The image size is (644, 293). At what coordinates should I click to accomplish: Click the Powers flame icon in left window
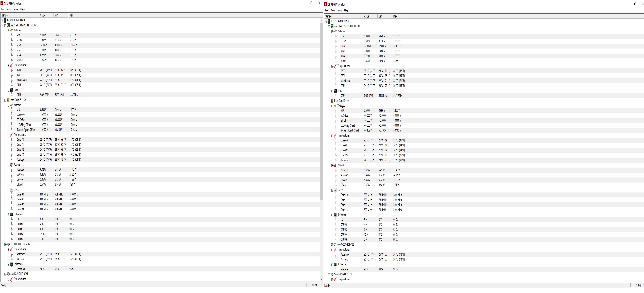coord(11,165)
